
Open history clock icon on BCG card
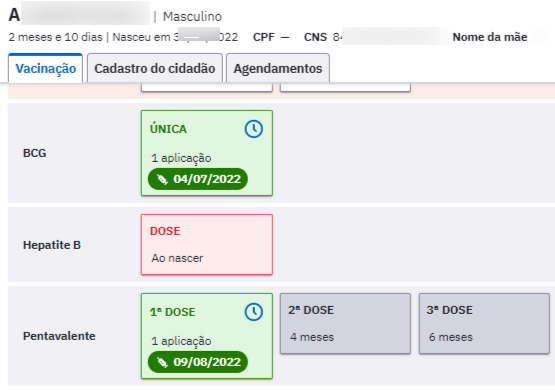tap(254, 129)
